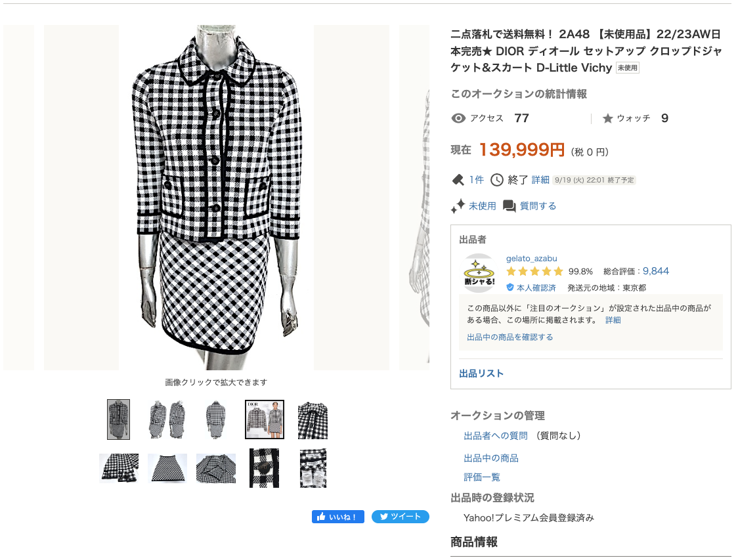Select the DIOR runway comparison thumbnail
Screen dimensions: 738x560
[264, 420]
